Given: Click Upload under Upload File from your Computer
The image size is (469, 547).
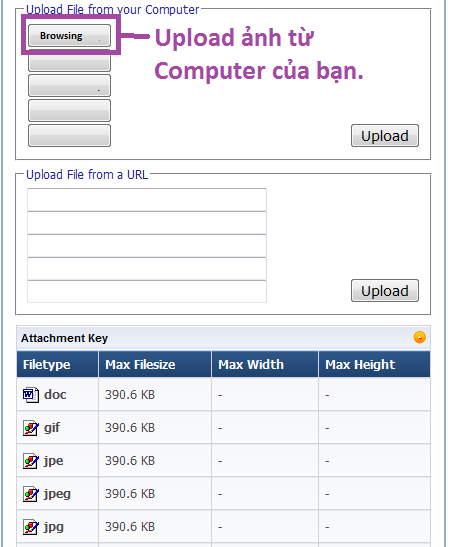Looking at the screenshot, I should (385, 136).
